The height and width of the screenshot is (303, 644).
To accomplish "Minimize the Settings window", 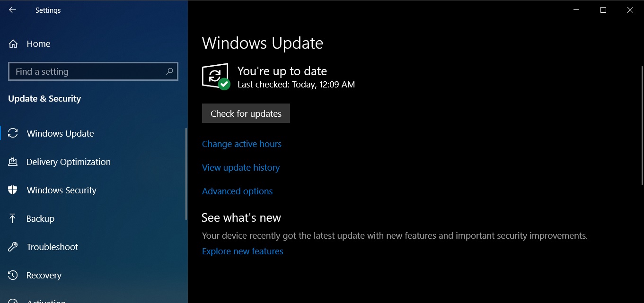I will (x=576, y=10).
